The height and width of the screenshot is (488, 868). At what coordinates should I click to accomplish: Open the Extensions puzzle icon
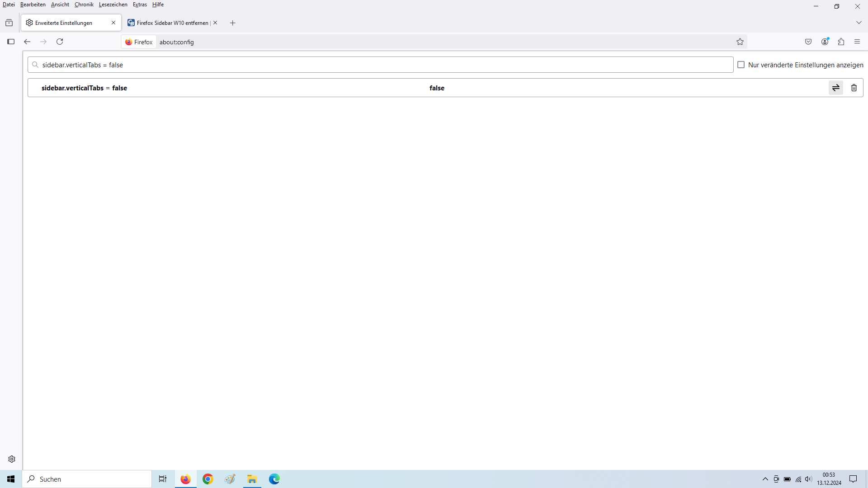point(841,42)
